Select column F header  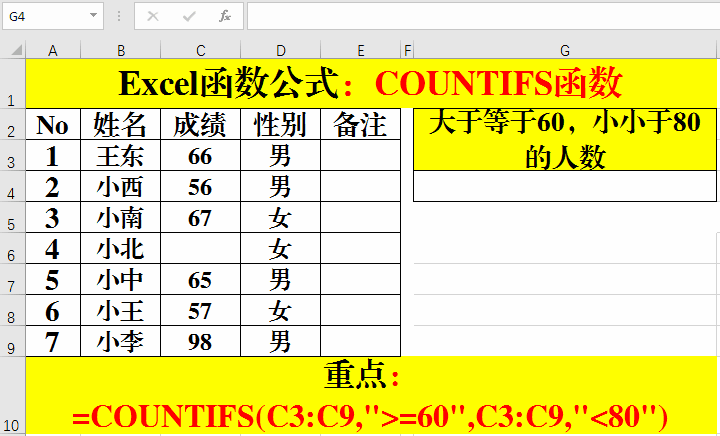point(407,50)
